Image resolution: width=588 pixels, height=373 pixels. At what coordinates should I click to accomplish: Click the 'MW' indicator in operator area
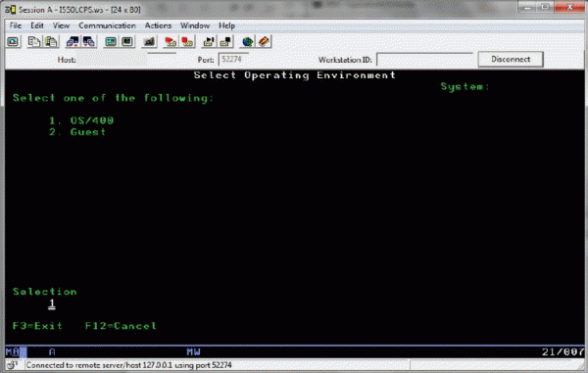pos(193,351)
